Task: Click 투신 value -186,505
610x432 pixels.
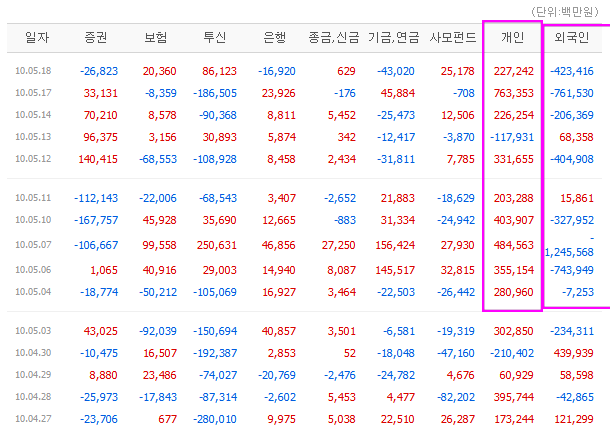Action: tap(215, 93)
